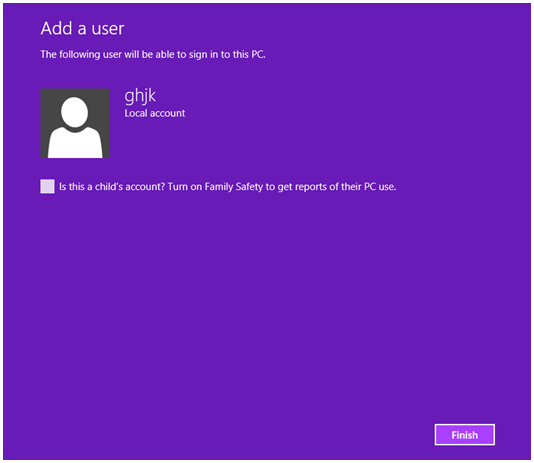Click the Finish button
This screenshot has height=463, width=534.
pos(465,435)
